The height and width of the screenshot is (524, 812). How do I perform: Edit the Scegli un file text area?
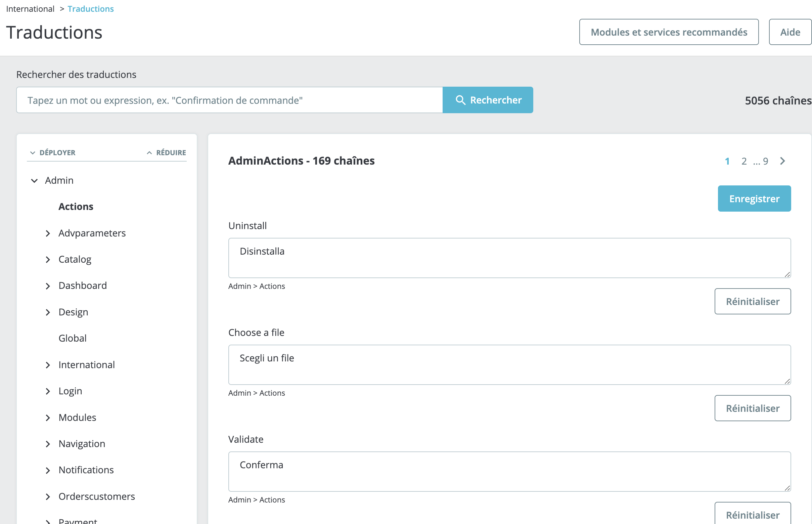point(509,365)
